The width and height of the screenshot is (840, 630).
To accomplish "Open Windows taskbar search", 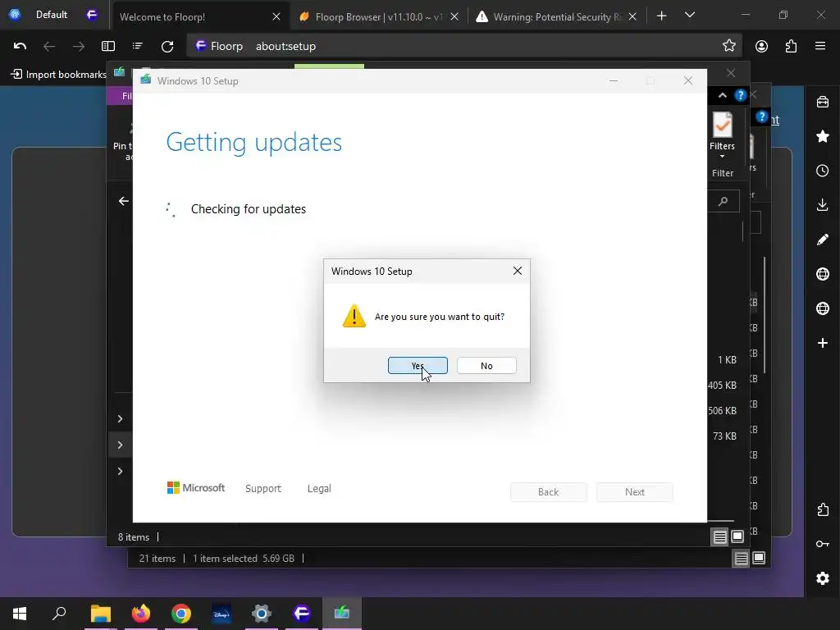I will [59, 614].
